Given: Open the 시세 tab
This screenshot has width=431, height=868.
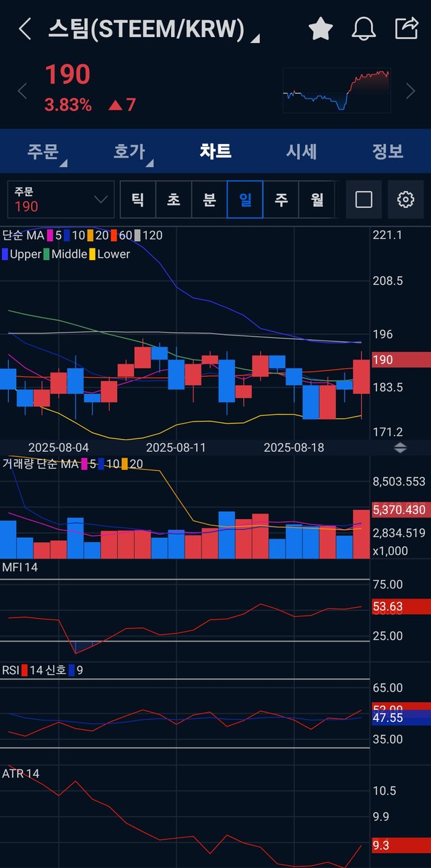Looking at the screenshot, I should [301, 151].
